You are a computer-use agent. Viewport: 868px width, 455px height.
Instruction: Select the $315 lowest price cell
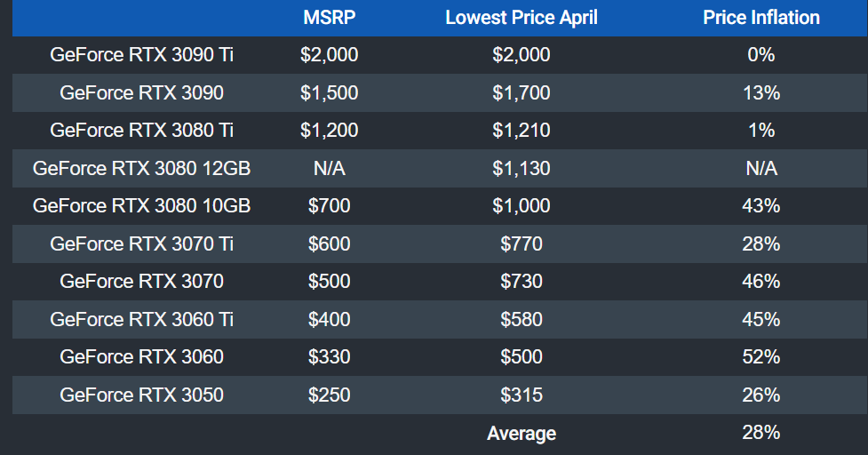522,395
